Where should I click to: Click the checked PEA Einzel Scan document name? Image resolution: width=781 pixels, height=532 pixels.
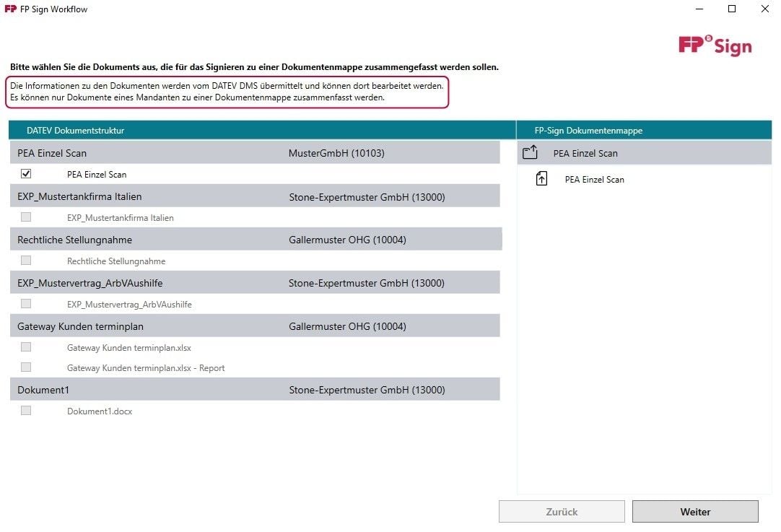point(97,175)
